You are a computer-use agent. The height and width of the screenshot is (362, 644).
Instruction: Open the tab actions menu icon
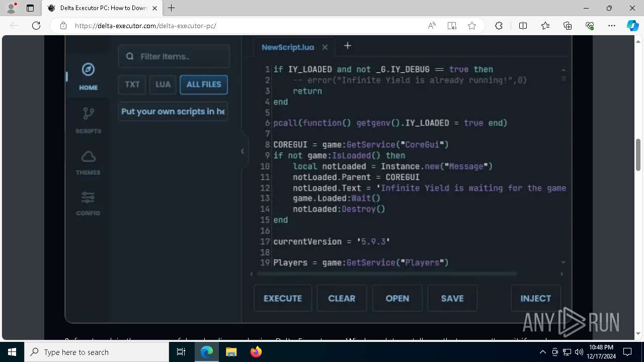30,8
